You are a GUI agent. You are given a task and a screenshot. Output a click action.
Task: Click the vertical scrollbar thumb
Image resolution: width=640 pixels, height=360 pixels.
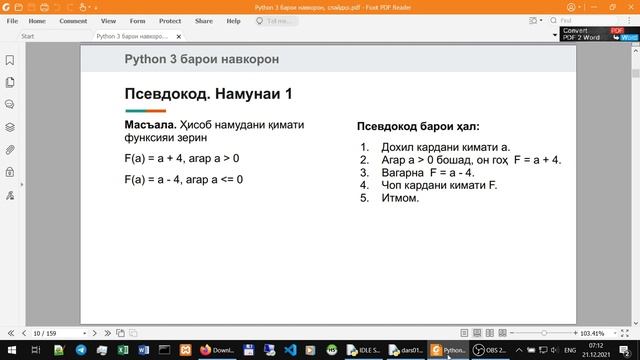tap(636, 73)
